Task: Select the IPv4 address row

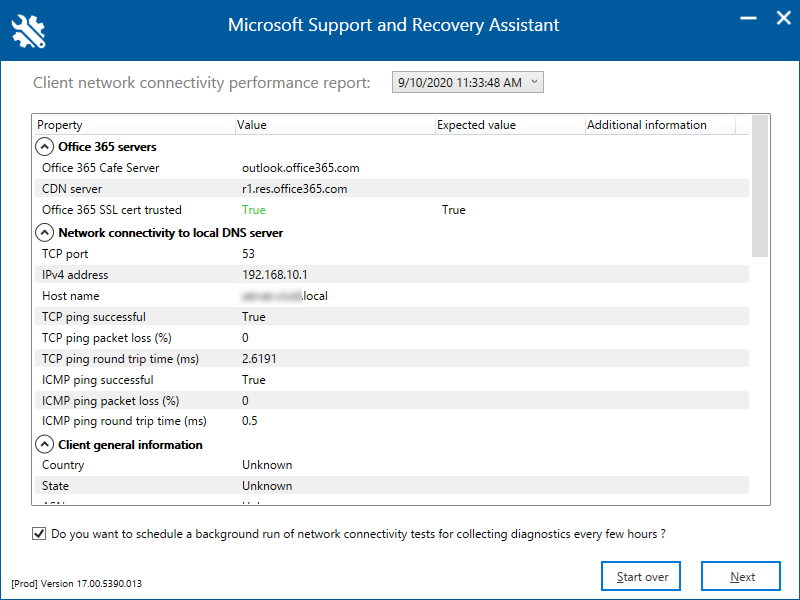Action: pos(392,274)
